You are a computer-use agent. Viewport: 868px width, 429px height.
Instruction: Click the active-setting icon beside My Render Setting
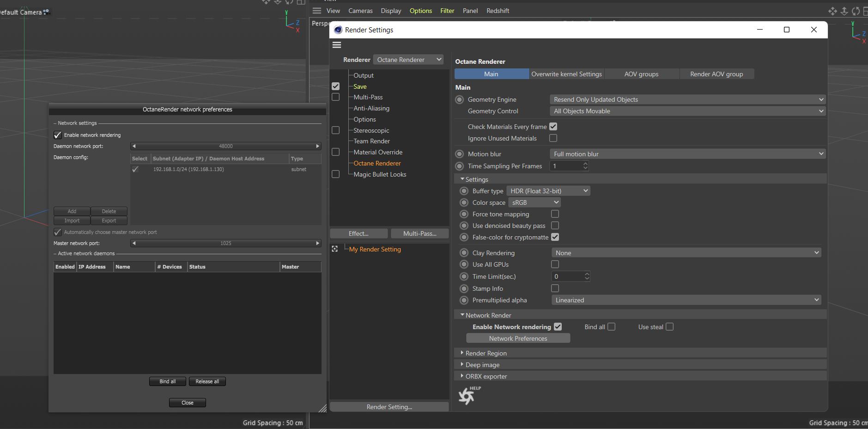click(x=335, y=249)
